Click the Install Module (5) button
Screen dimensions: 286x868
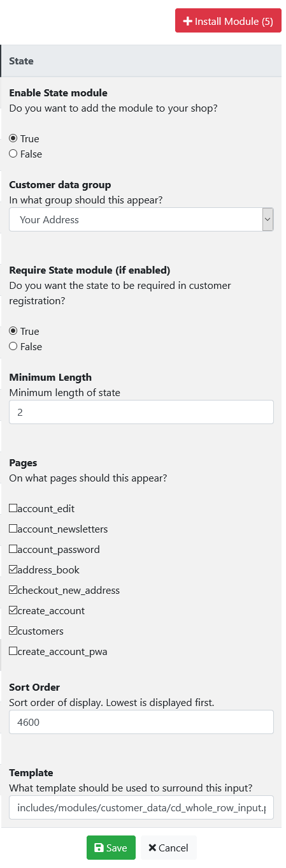228,21
